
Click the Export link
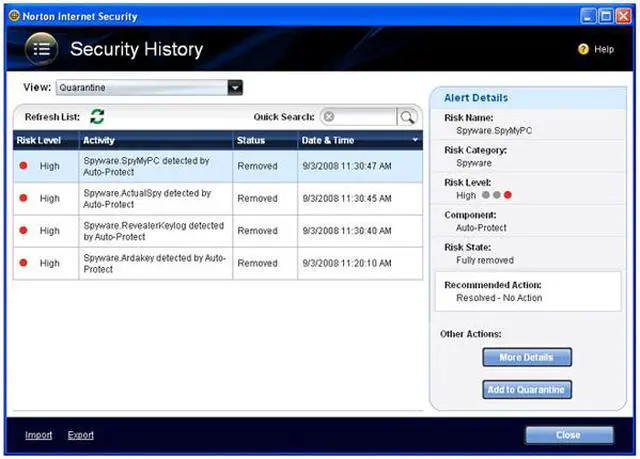81,435
